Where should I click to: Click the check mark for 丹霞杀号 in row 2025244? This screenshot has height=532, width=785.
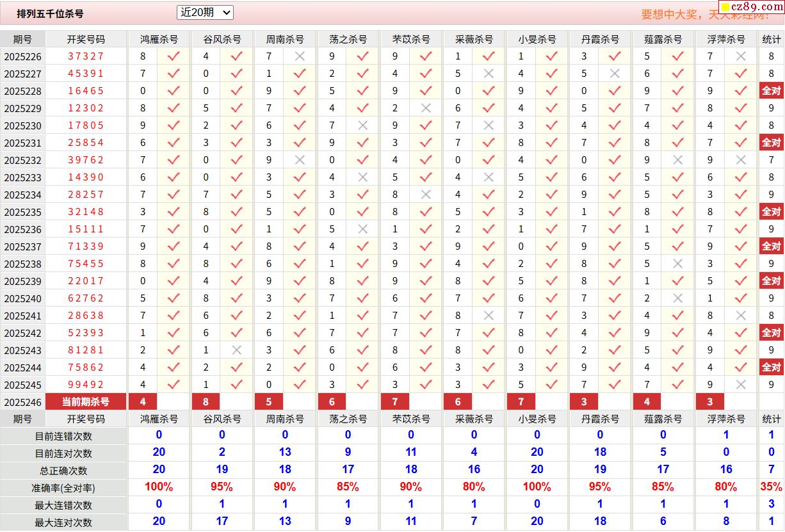615,367
